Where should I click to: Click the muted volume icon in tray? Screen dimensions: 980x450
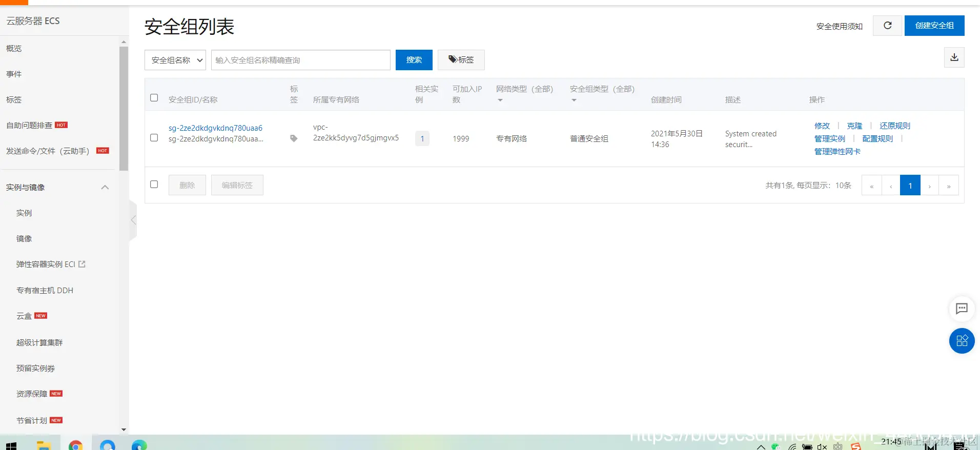[x=822, y=447]
